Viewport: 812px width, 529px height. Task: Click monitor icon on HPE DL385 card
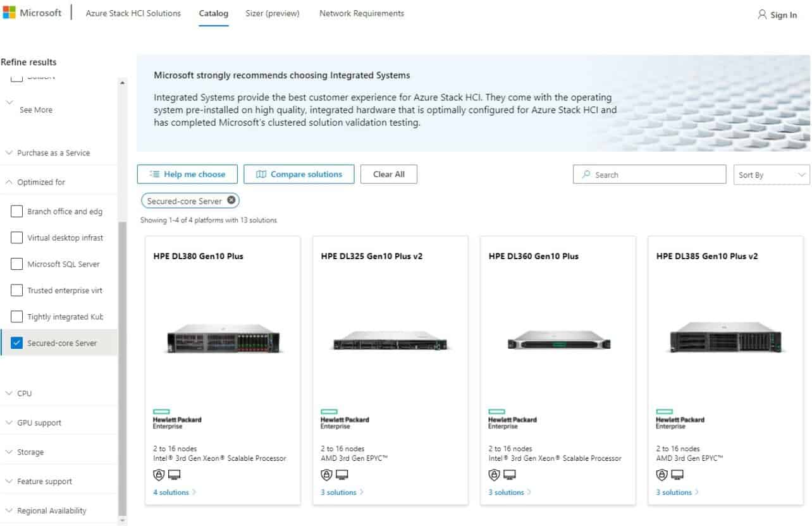point(677,475)
